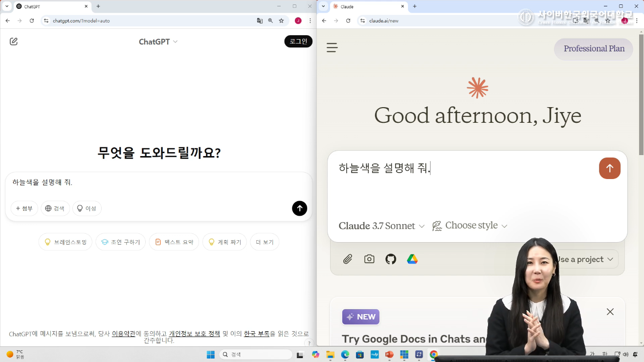Open the Chrome three-dot menu in ChatGPT window

[310, 21]
